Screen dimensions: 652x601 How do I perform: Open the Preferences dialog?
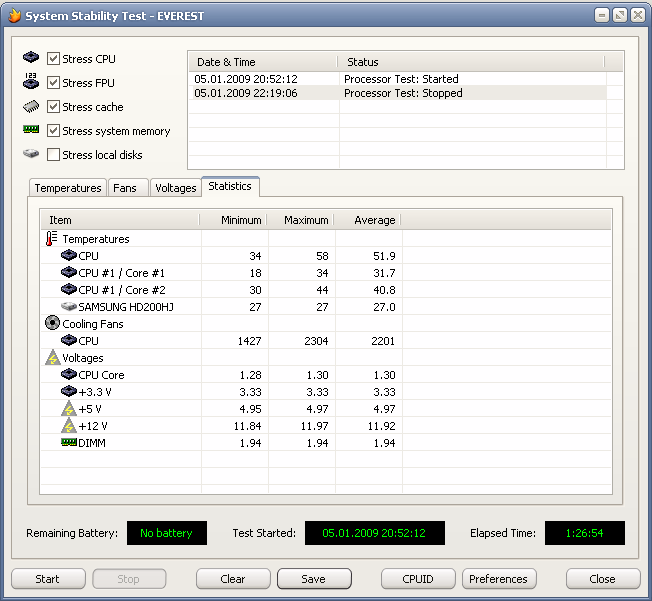[x=498, y=579]
